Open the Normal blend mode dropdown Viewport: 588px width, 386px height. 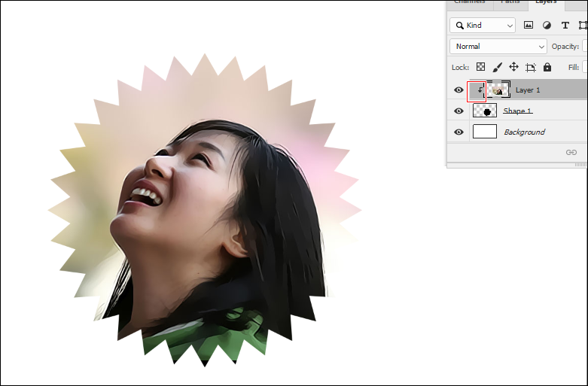(498, 47)
